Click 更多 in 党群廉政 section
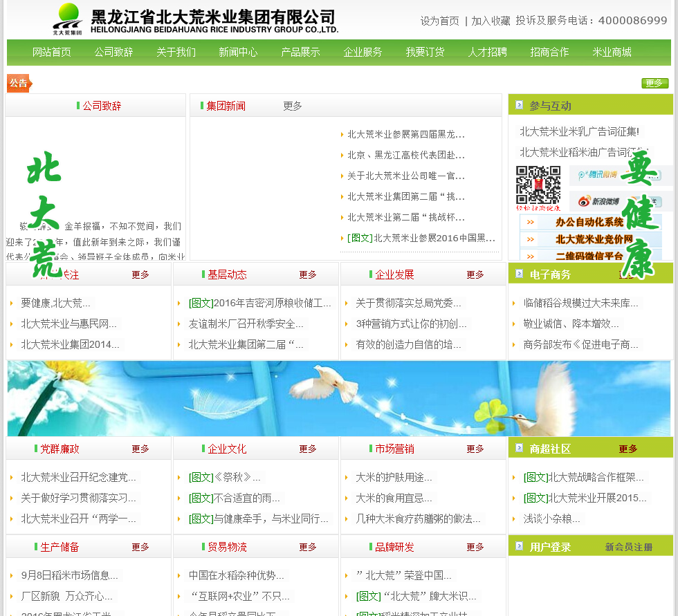The image size is (678, 616). [x=140, y=449]
